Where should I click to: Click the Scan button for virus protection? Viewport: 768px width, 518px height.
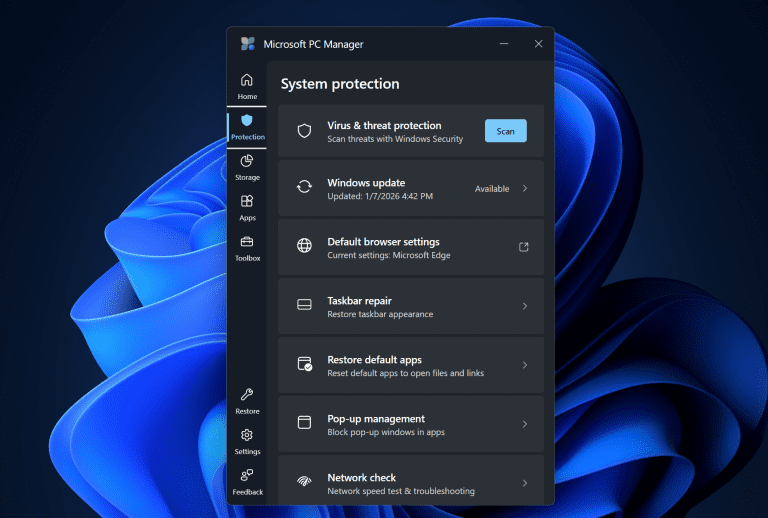tap(505, 131)
